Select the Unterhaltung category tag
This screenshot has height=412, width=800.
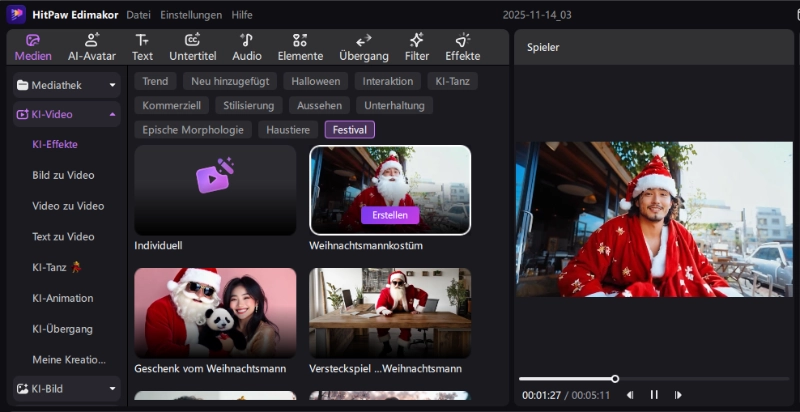[394, 106]
